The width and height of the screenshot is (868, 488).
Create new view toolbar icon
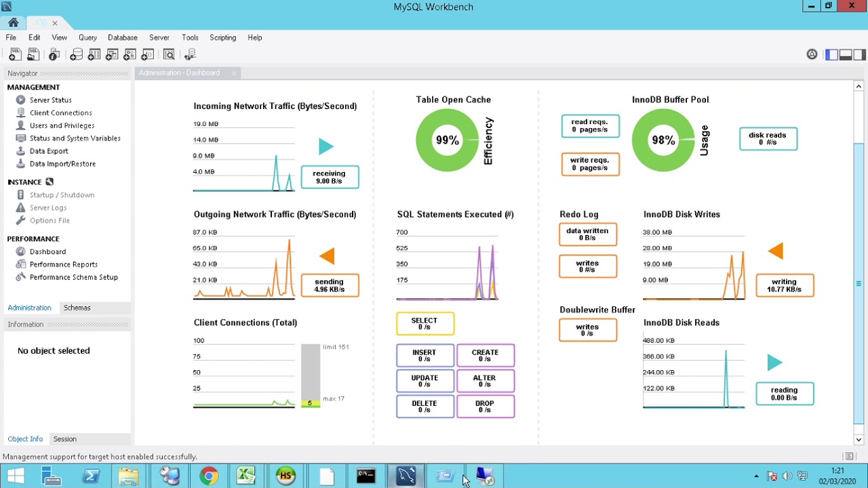(112, 55)
